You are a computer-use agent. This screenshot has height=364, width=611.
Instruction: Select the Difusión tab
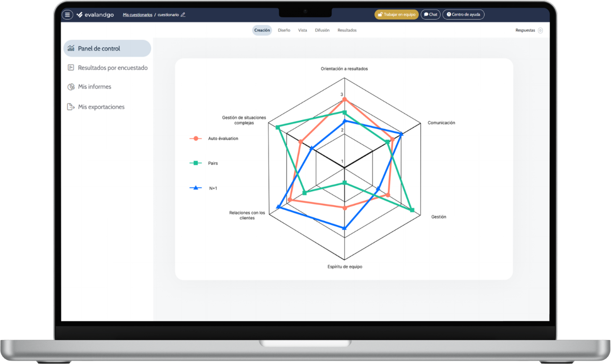(322, 30)
